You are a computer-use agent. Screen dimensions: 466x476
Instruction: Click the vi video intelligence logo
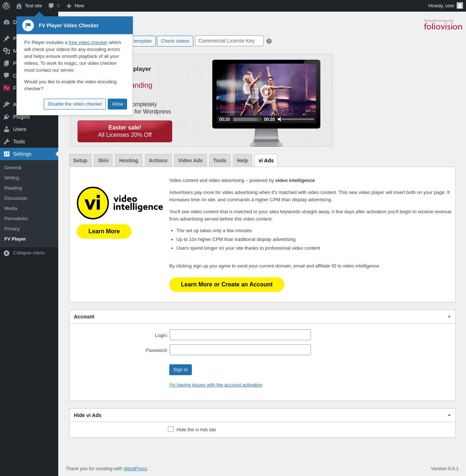coord(120,203)
